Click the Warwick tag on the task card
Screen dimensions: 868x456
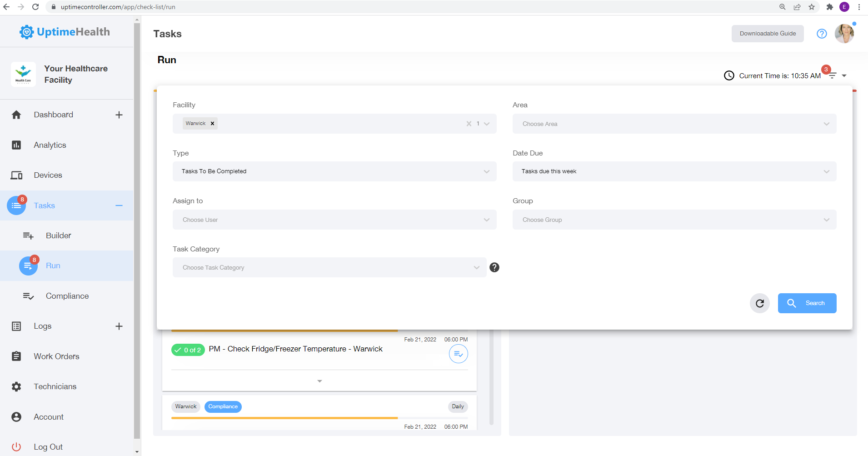[186, 406]
